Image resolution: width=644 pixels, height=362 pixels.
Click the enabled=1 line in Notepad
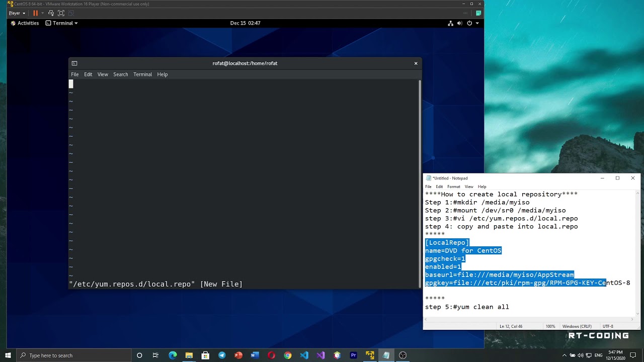click(443, 267)
